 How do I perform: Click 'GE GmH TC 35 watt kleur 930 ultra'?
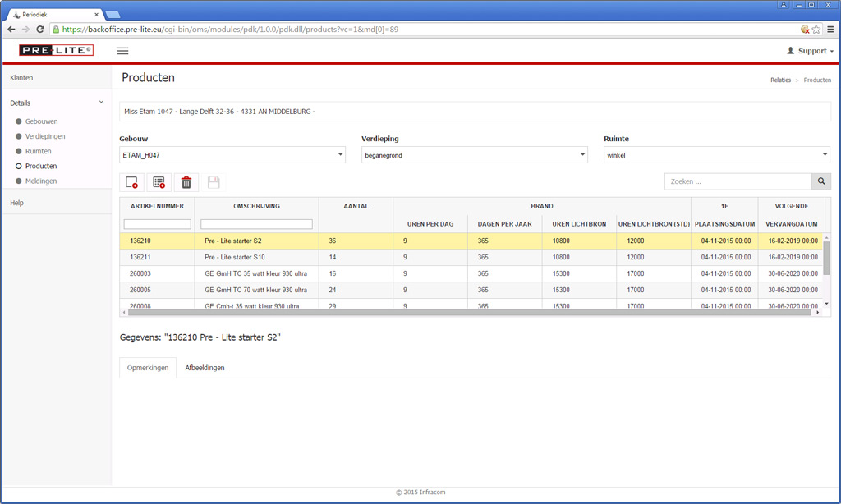[256, 273]
